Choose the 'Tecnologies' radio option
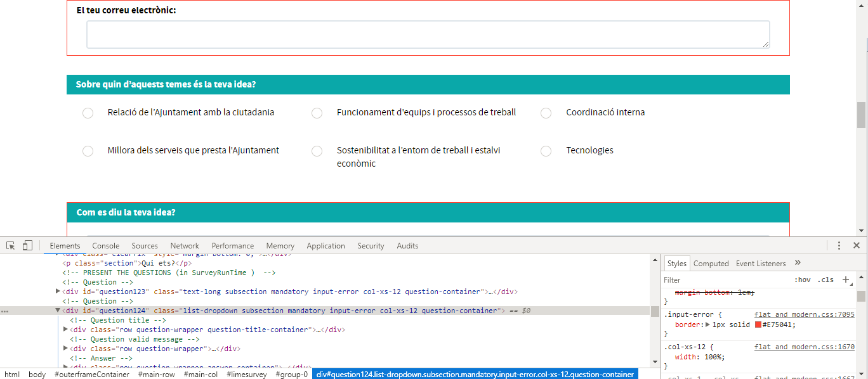Image resolution: width=868 pixels, height=379 pixels. click(x=546, y=151)
